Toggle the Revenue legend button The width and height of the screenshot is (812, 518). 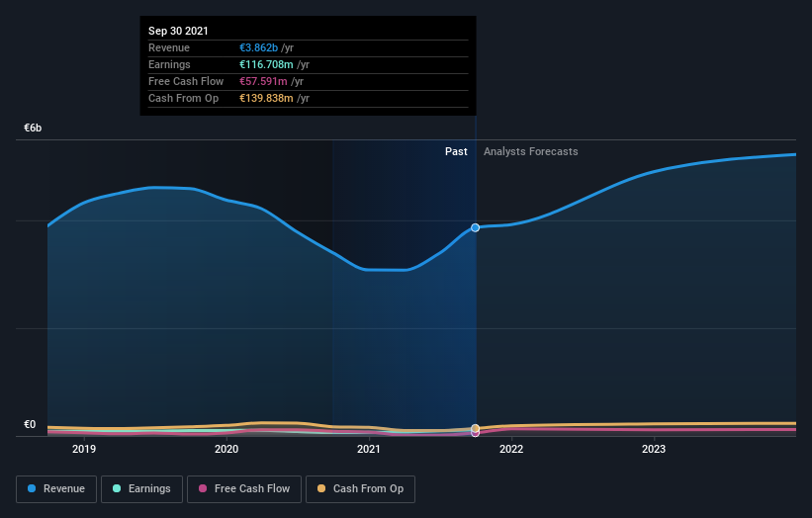tap(56, 489)
